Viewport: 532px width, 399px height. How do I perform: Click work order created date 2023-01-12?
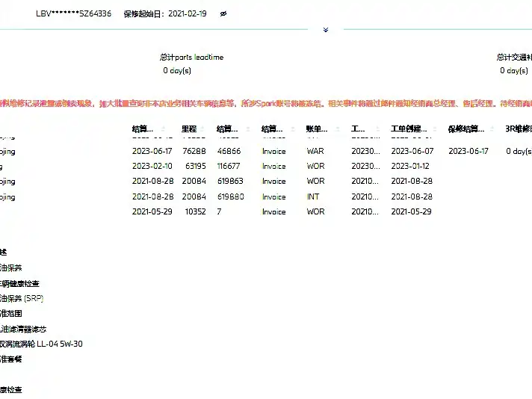pyautogui.click(x=410, y=166)
